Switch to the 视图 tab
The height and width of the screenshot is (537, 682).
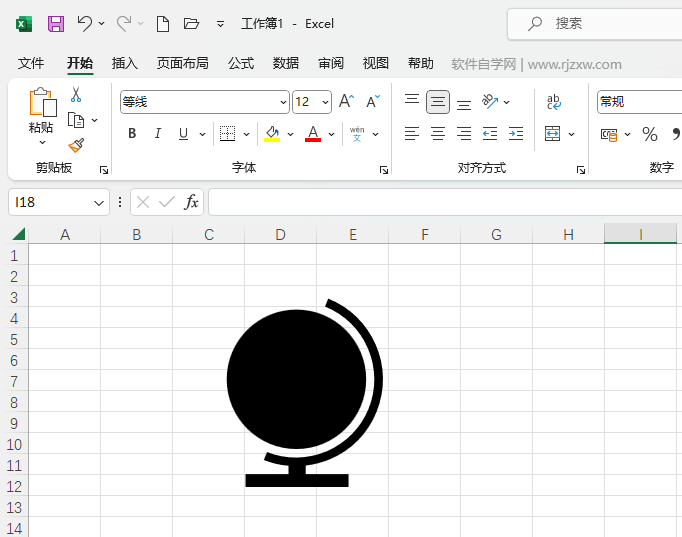(x=376, y=63)
